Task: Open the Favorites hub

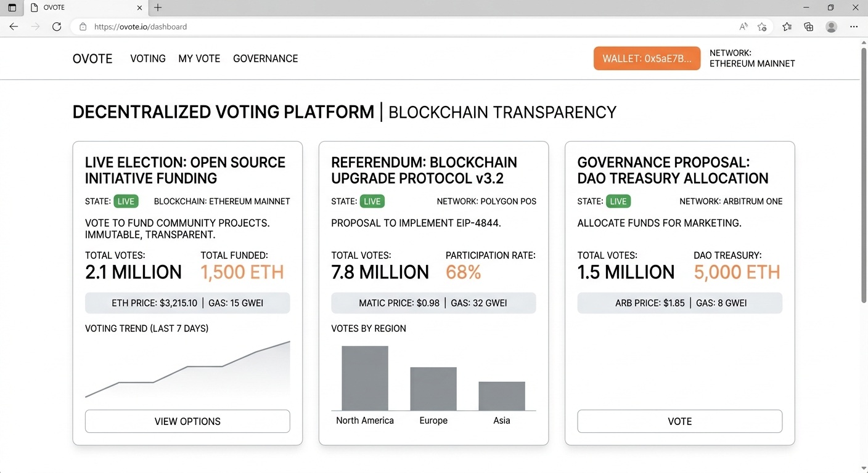Action: [787, 26]
